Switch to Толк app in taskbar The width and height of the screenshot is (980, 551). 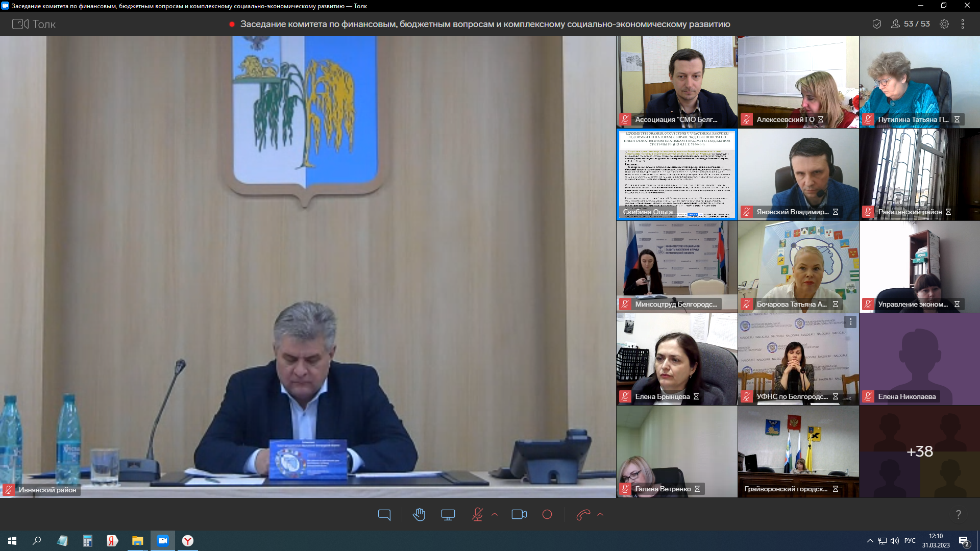pyautogui.click(x=163, y=541)
